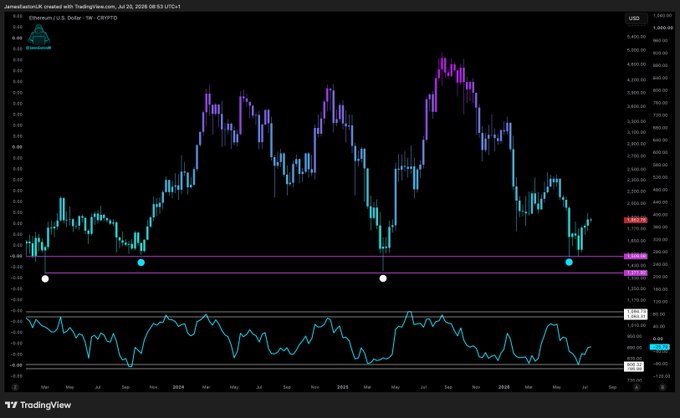Click the bold 1,000.00 right scale label
Screen dimensions: 680x418
coord(664,28)
